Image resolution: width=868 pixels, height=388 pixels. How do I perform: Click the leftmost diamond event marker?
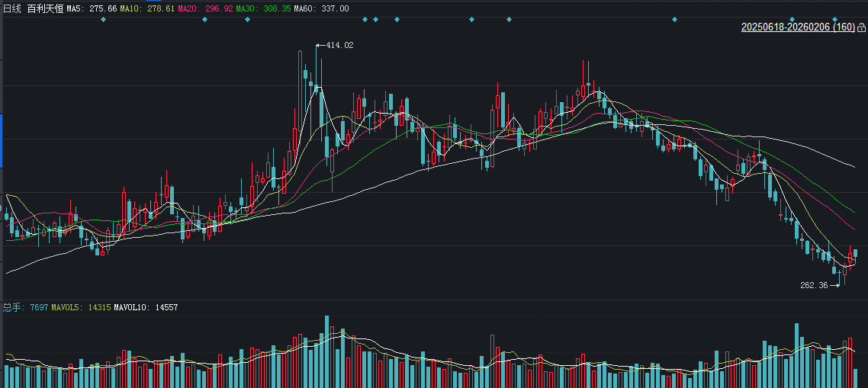(x=104, y=19)
